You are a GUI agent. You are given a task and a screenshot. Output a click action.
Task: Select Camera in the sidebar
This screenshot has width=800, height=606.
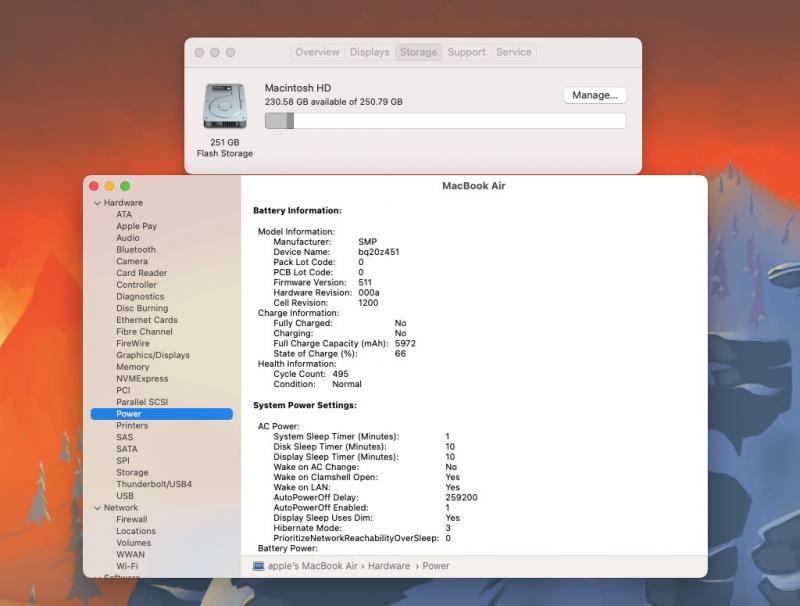coord(132,261)
